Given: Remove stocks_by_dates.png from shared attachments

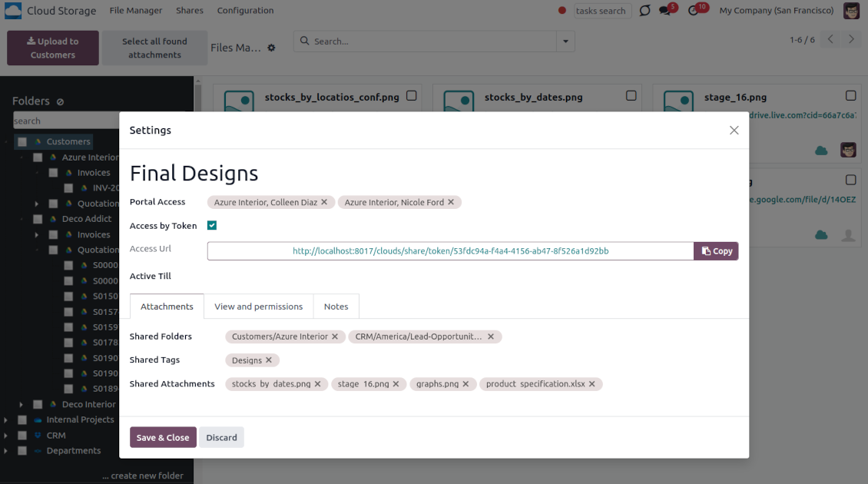Looking at the screenshot, I should [x=318, y=384].
